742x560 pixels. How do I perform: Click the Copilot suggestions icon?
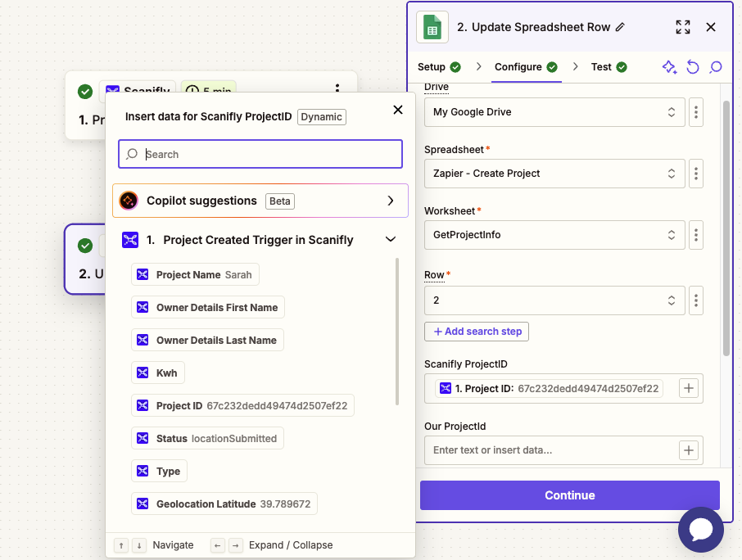(129, 201)
